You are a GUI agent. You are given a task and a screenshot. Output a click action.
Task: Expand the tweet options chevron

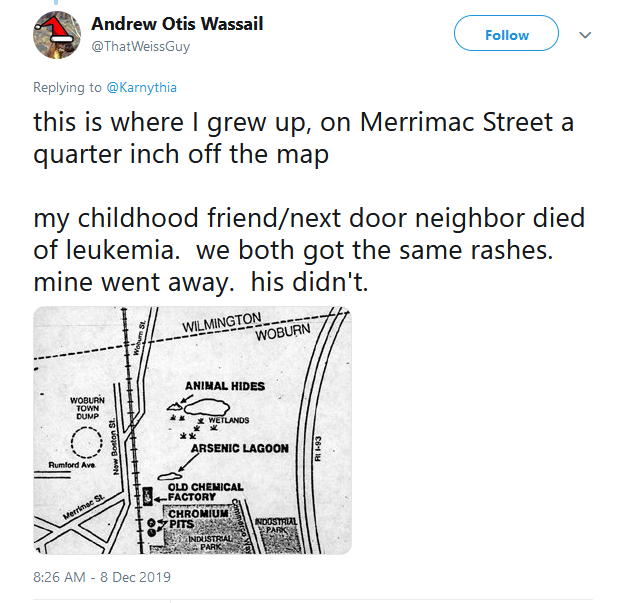pos(585,35)
